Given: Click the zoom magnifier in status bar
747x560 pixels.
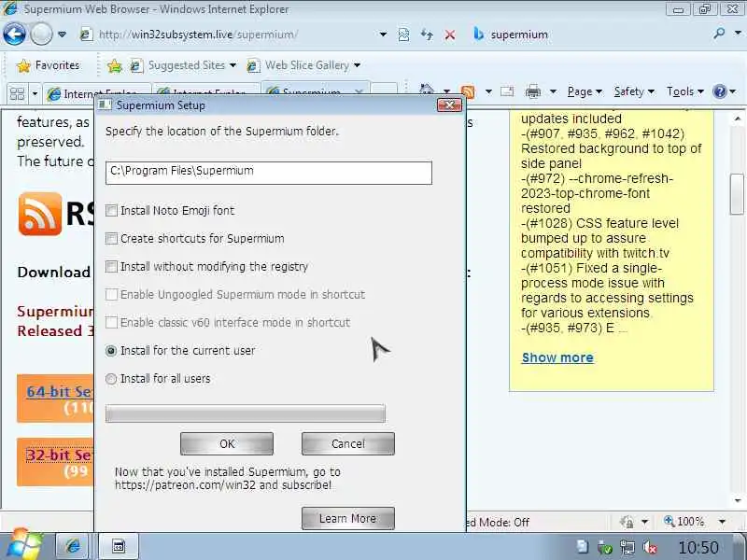Looking at the screenshot, I should tap(669, 522).
